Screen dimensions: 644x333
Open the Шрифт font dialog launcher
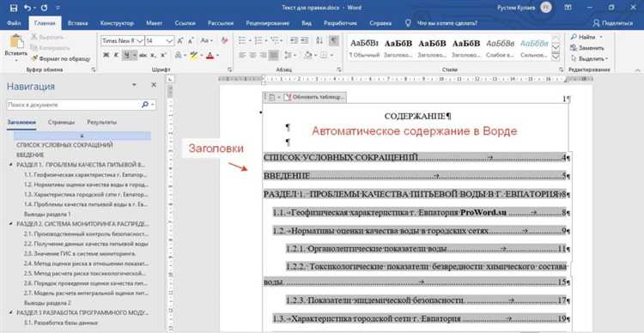point(229,70)
